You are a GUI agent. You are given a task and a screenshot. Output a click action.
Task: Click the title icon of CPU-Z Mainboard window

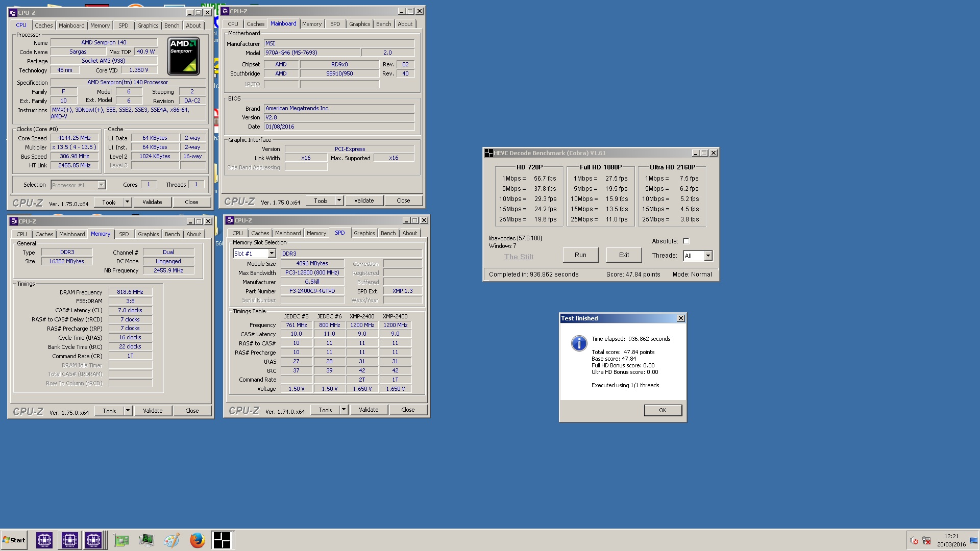225,11
